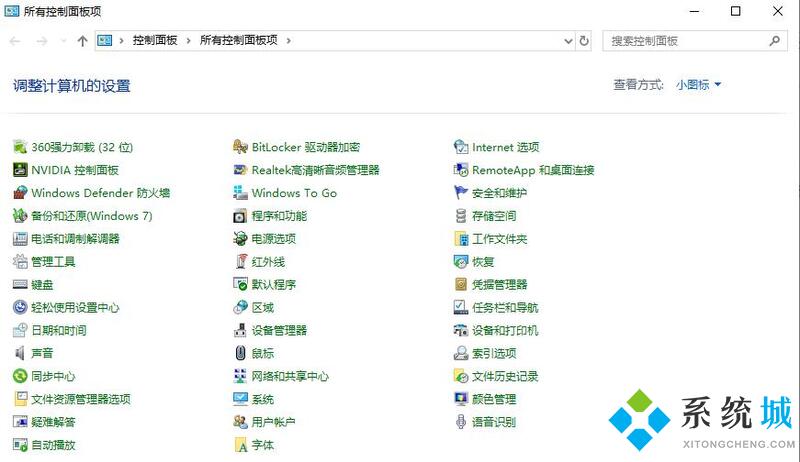Viewport: 800px width, 462px height.
Task: Open 语音识别 microphone icon
Action: [461, 422]
